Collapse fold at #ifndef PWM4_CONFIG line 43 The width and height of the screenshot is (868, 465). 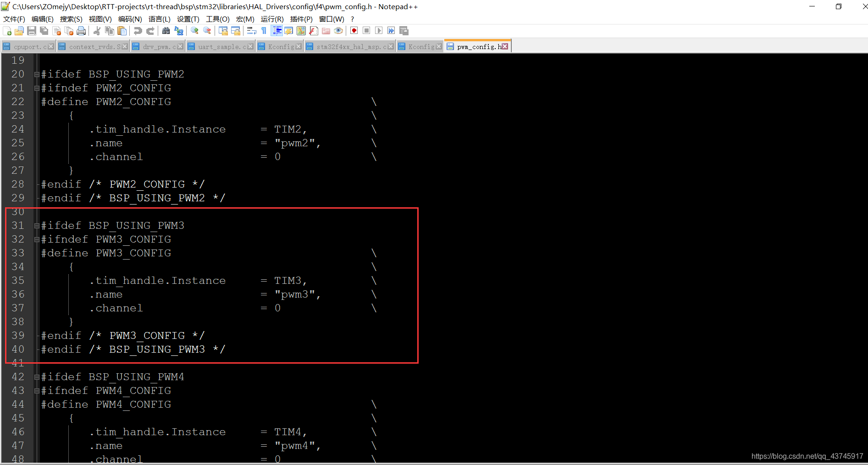coord(37,391)
